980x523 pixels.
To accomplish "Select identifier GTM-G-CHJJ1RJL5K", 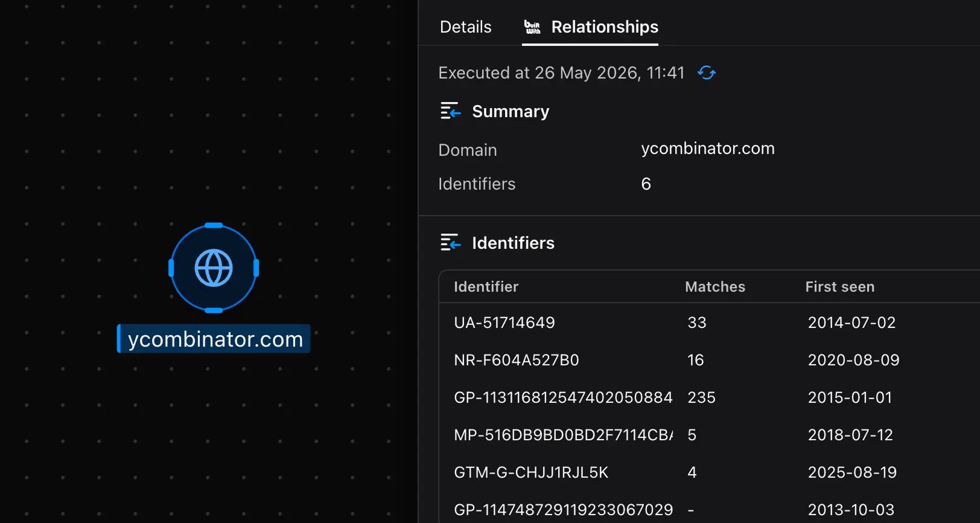I will tap(531, 472).
